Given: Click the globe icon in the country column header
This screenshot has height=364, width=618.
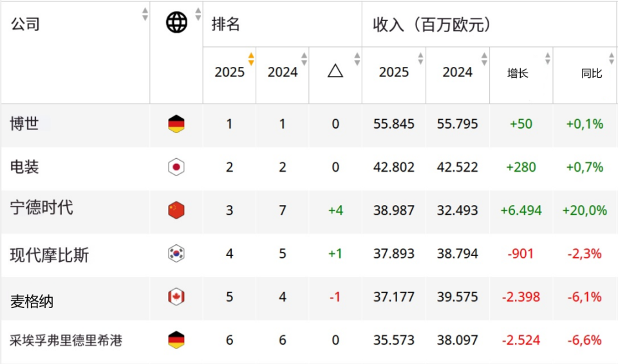Looking at the screenshot, I should click(x=176, y=23).
